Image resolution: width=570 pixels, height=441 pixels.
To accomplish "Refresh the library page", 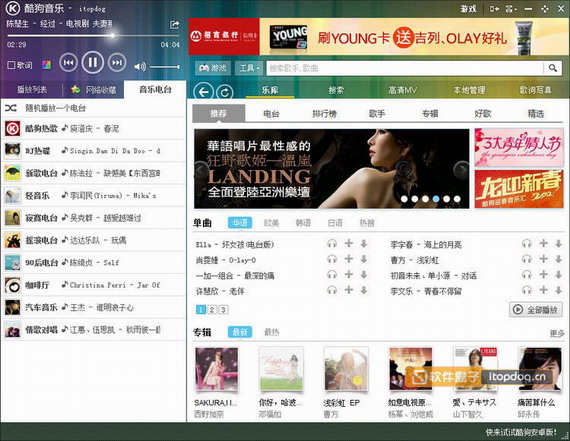I will [225, 92].
